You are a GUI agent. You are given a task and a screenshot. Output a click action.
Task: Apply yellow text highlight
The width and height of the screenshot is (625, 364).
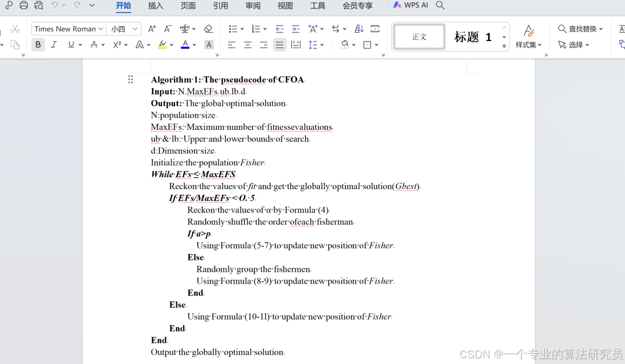(161, 44)
